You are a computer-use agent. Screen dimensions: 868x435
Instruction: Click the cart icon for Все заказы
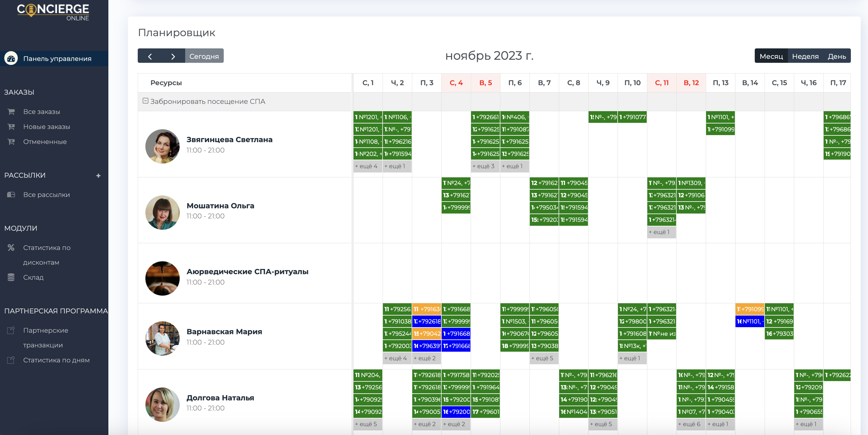pyautogui.click(x=11, y=112)
